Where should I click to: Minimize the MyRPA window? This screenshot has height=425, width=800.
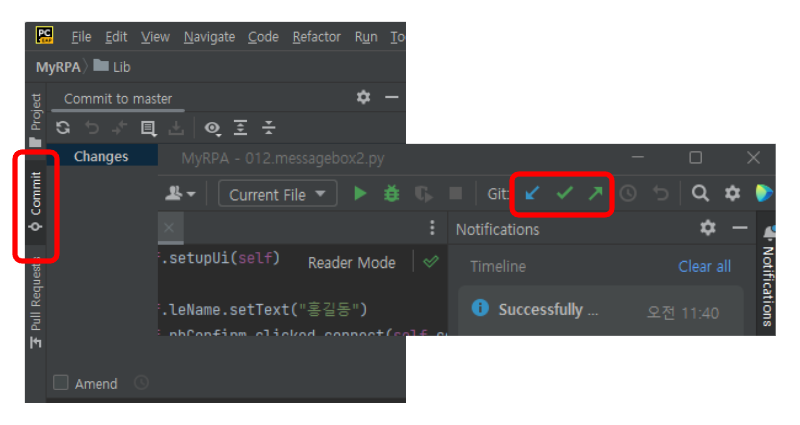638,158
